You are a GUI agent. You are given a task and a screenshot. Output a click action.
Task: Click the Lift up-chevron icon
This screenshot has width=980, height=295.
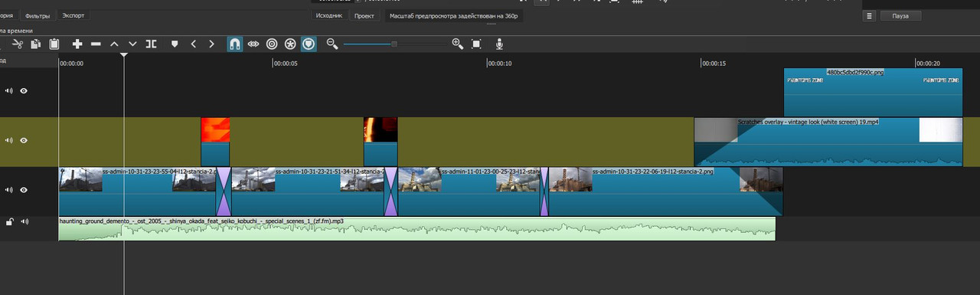point(114,44)
